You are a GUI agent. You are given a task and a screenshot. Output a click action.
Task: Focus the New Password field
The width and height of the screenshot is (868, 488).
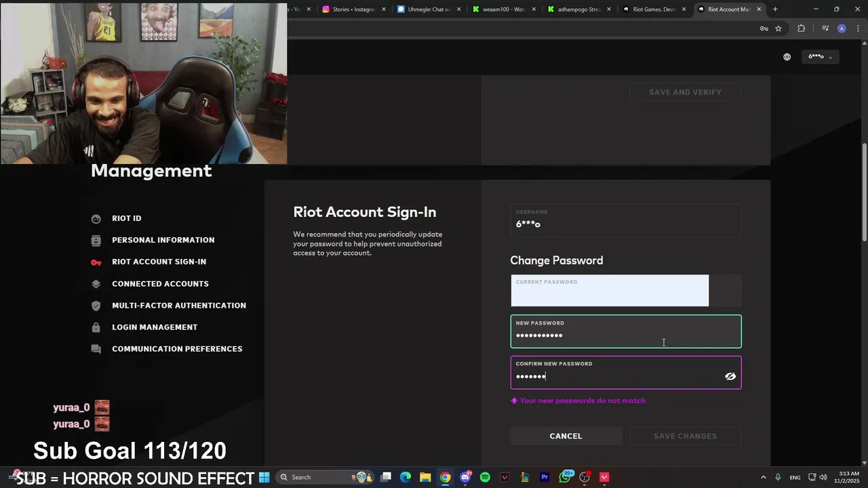click(x=626, y=331)
